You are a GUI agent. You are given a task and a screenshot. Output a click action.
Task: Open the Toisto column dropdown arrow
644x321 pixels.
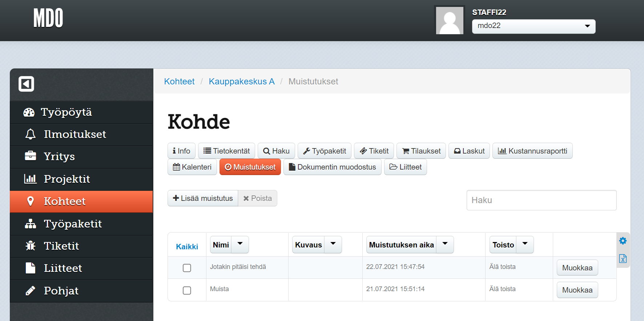coord(525,245)
